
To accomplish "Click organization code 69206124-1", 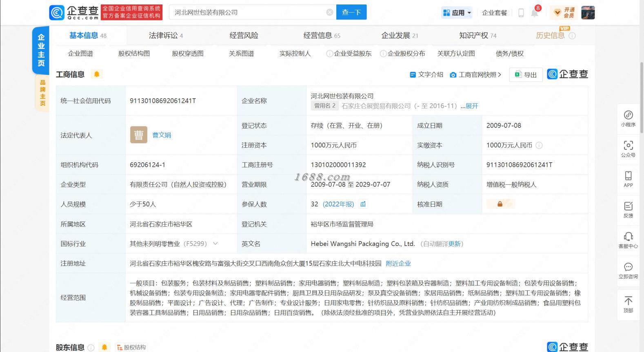I will point(147,165).
